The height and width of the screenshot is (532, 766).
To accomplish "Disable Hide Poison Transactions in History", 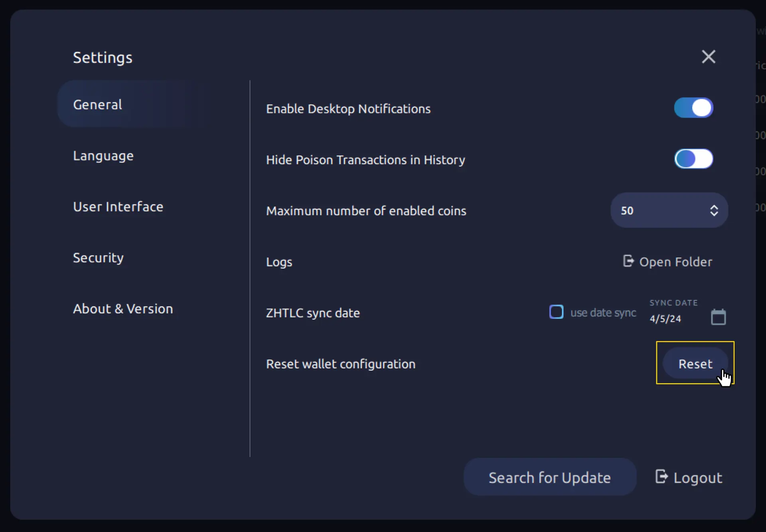I will (693, 159).
